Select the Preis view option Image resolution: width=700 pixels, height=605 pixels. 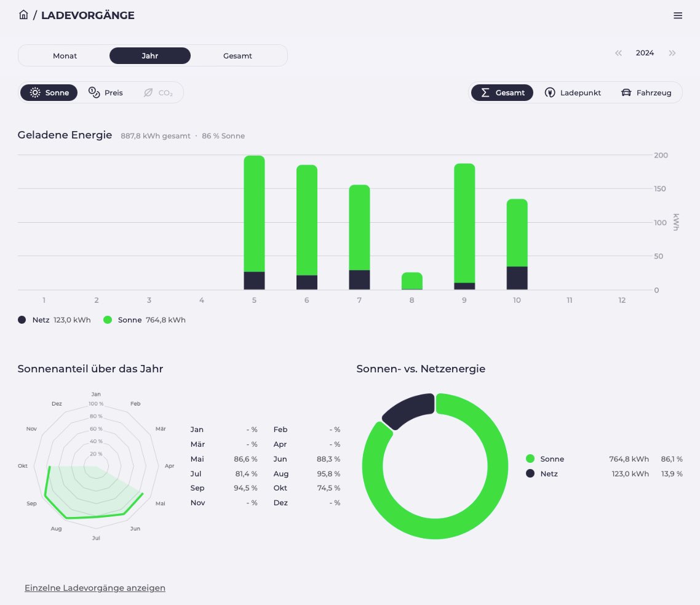106,92
